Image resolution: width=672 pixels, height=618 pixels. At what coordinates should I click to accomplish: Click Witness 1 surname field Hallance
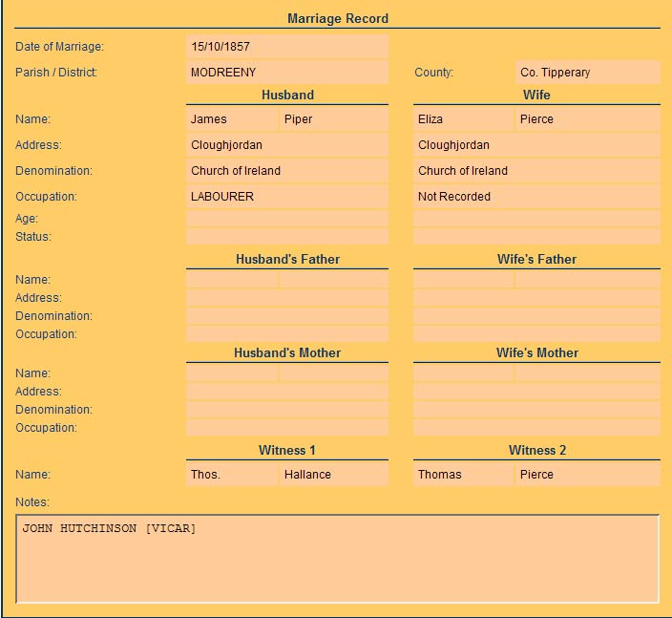click(334, 475)
